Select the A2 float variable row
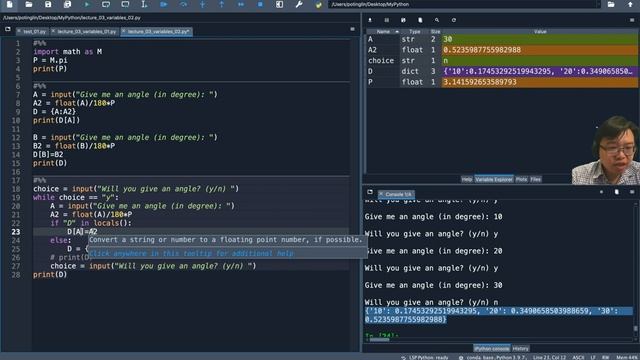Viewport: 640px width, 360px height. click(502, 50)
